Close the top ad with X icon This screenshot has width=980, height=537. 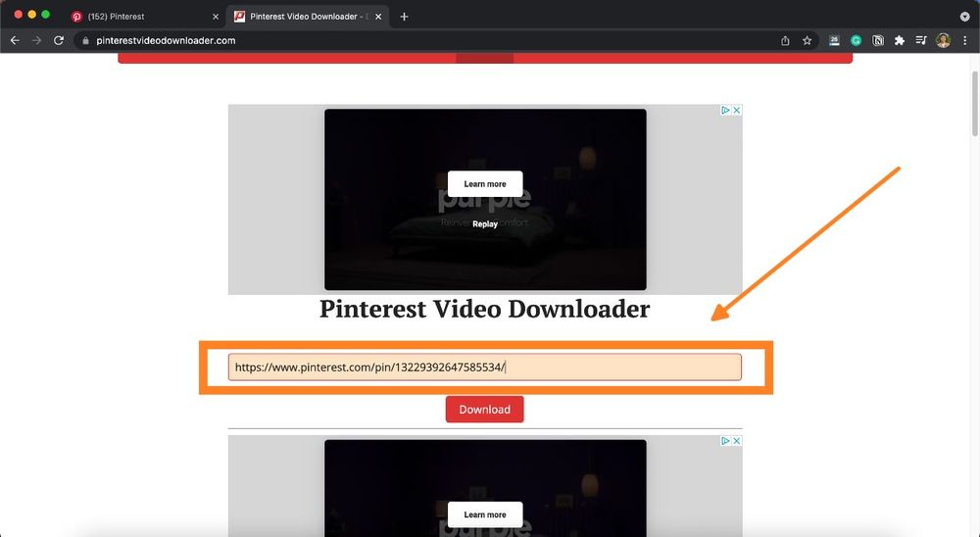(737, 110)
